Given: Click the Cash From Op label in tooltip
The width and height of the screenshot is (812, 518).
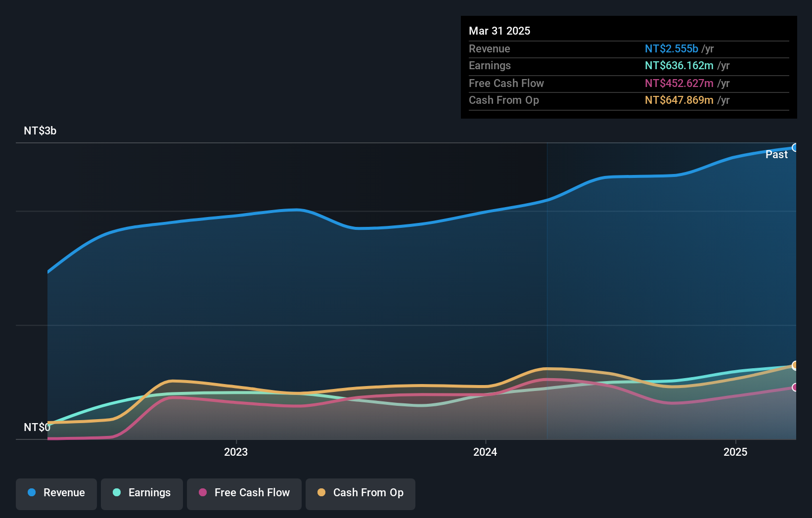Looking at the screenshot, I should click(504, 100).
